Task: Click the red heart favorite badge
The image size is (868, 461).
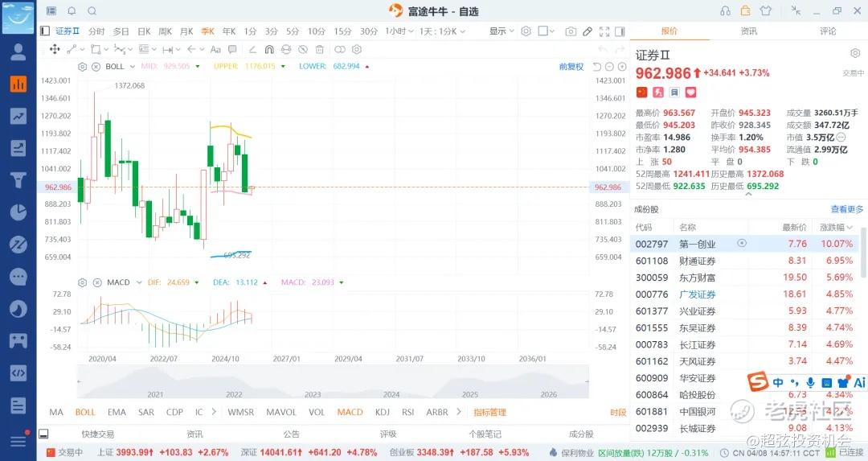Action: coord(691,92)
